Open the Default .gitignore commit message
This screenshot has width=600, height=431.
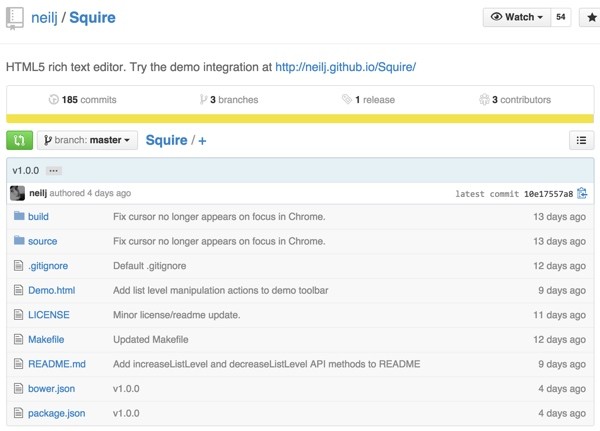[x=150, y=266]
